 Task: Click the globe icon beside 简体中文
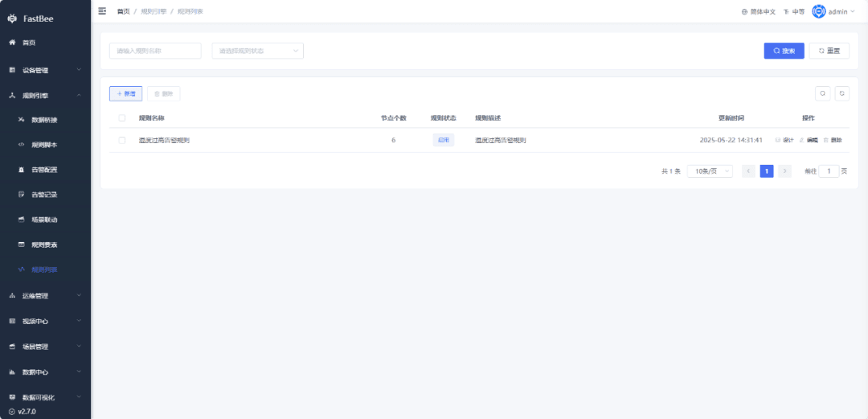(744, 11)
